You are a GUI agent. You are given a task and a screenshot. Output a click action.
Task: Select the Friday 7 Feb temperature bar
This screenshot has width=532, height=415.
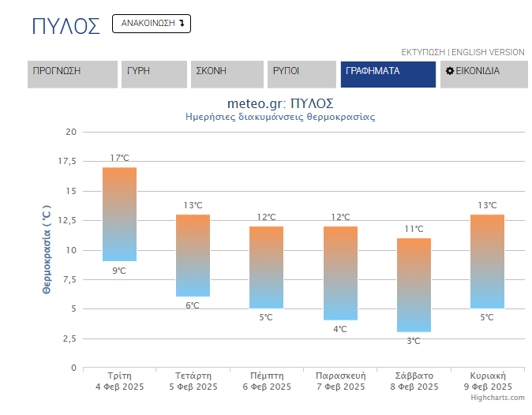340,273
